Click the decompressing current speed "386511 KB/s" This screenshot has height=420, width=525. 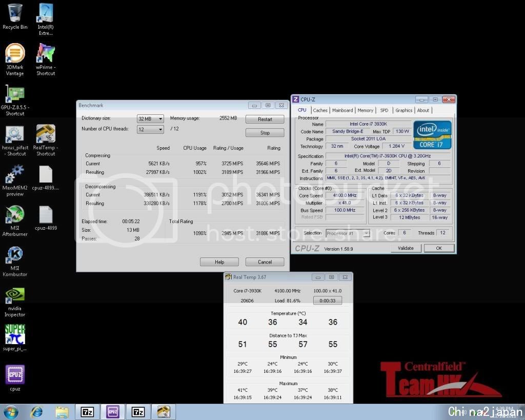pyautogui.click(x=157, y=195)
